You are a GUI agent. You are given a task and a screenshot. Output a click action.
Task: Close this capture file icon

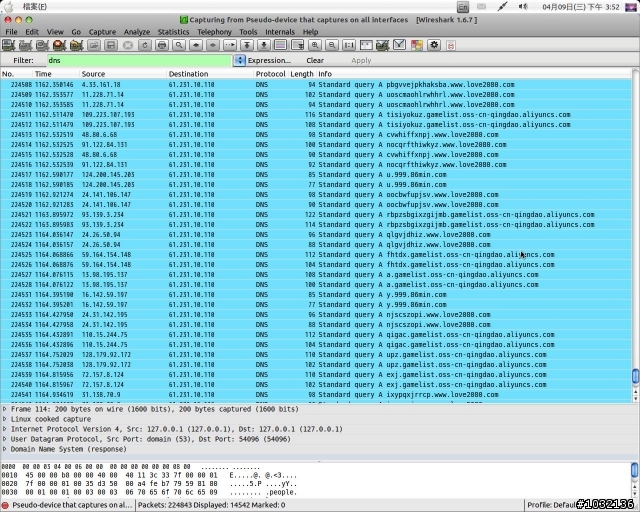point(128,45)
